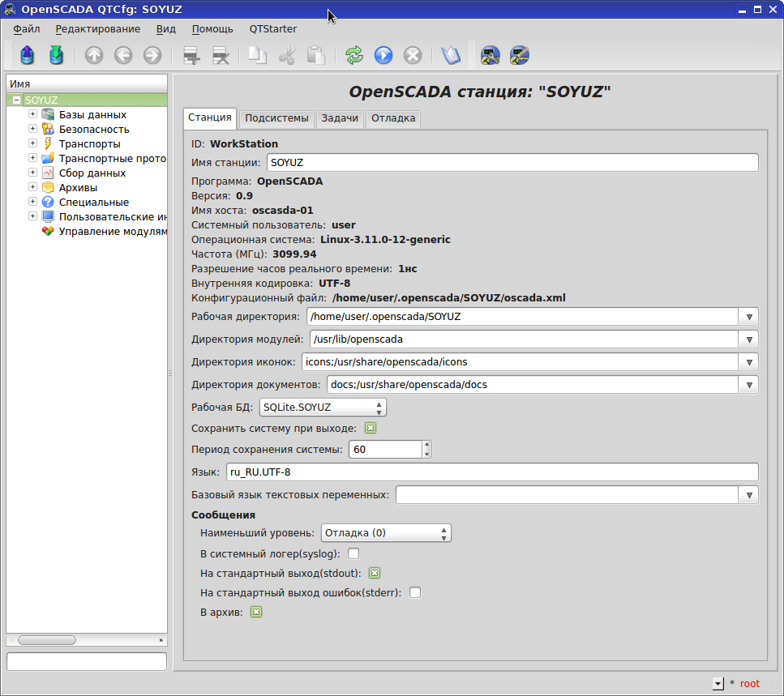
Task: Click the Go Back navigation arrow icon
Action: (122, 55)
